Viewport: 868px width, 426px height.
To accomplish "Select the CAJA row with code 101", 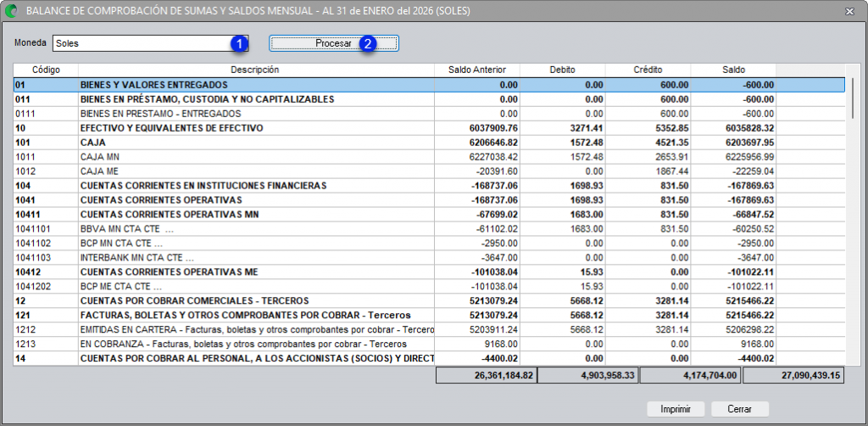I will point(429,143).
